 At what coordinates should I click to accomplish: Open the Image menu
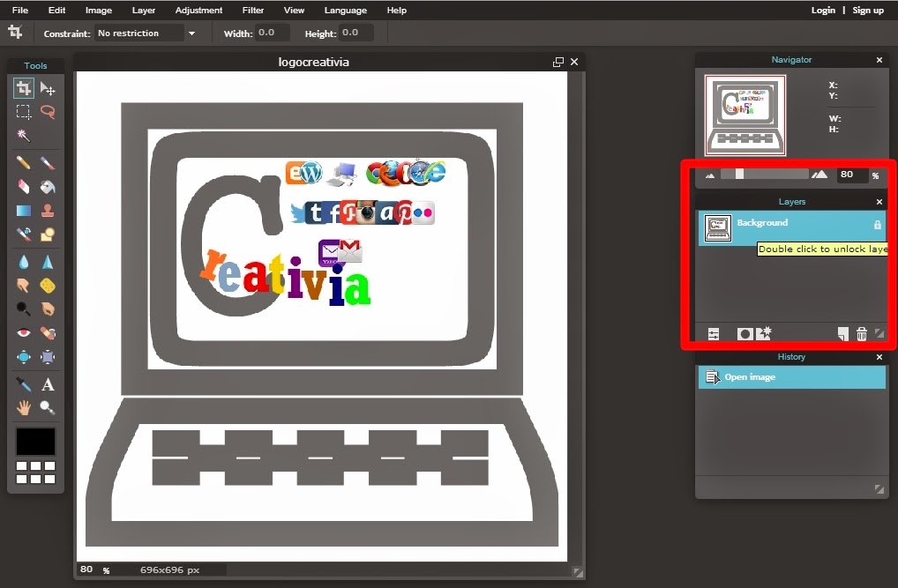pyautogui.click(x=99, y=11)
